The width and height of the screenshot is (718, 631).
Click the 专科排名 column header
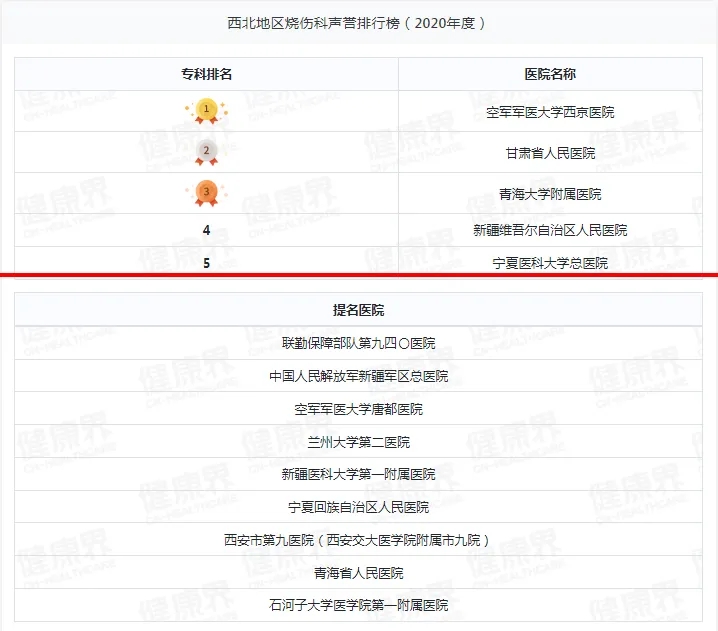coord(207,74)
